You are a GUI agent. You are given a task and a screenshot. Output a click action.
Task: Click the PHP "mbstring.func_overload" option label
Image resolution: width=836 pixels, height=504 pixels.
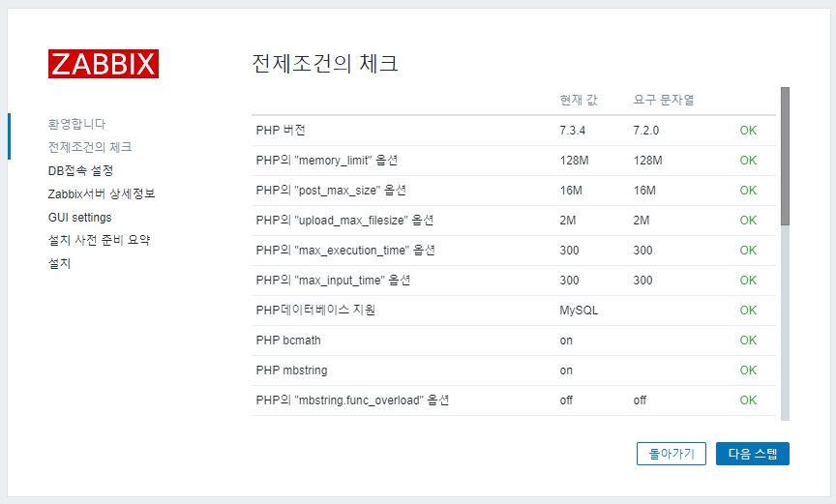[352, 400]
